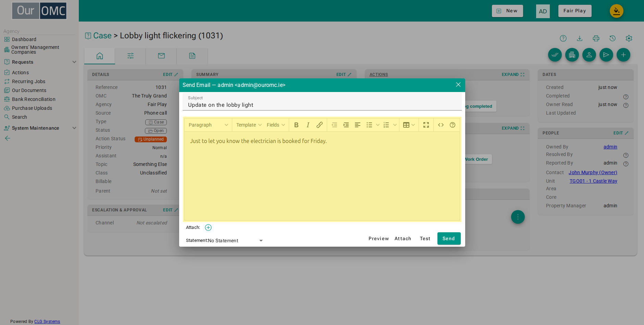Click the Test button

click(x=425, y=238)
